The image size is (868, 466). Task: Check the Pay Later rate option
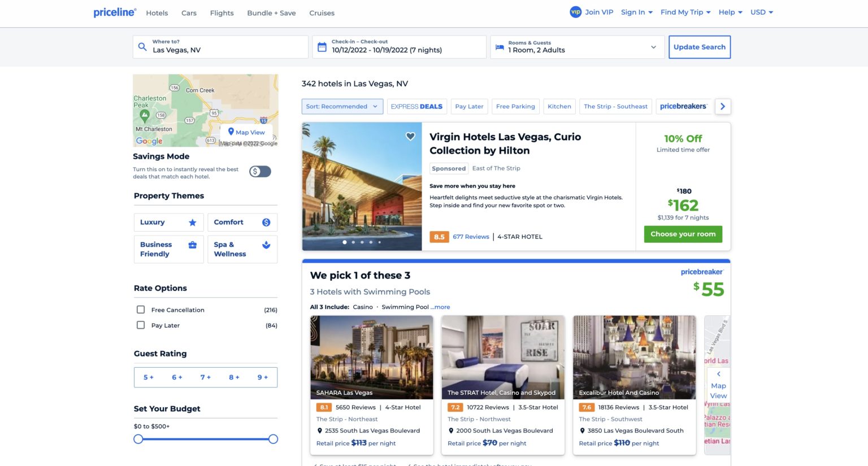pyautogui.click(x=140, y=325)
